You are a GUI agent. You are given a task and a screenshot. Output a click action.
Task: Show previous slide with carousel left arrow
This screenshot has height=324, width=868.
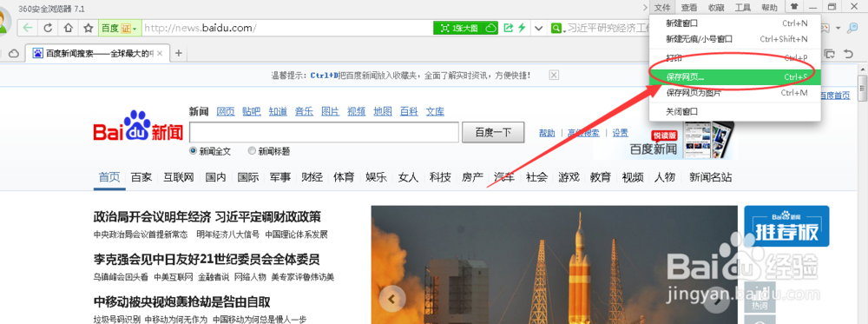coord(392,300)
